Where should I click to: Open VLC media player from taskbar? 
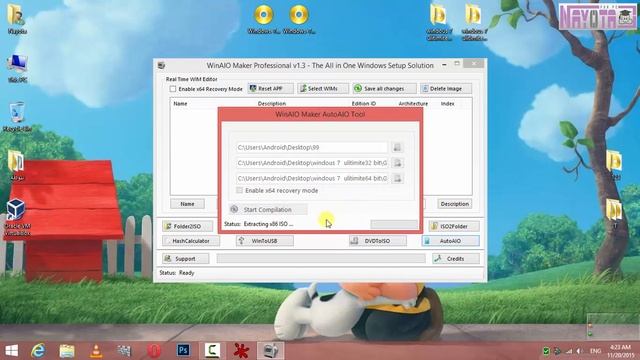96,351
